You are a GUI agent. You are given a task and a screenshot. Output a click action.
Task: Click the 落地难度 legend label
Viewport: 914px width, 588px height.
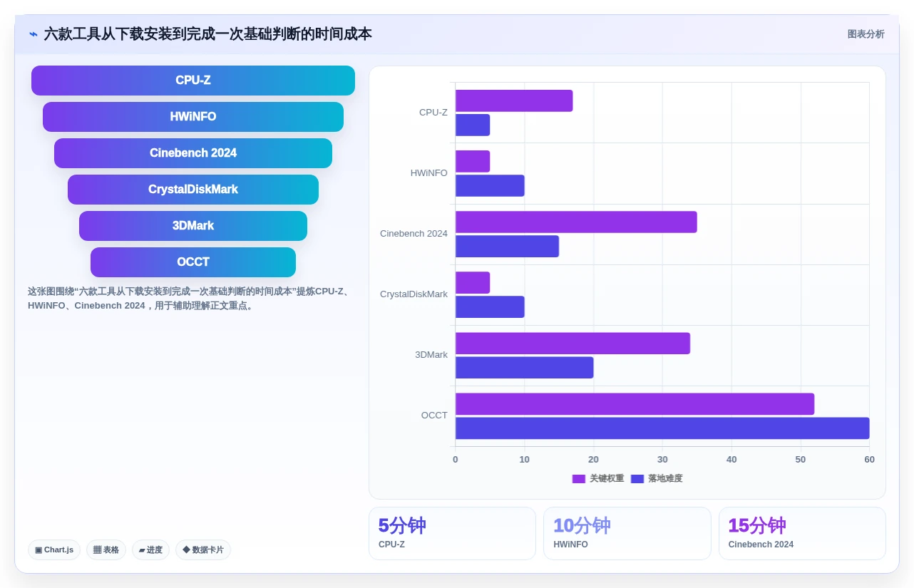tap(665, 479)
